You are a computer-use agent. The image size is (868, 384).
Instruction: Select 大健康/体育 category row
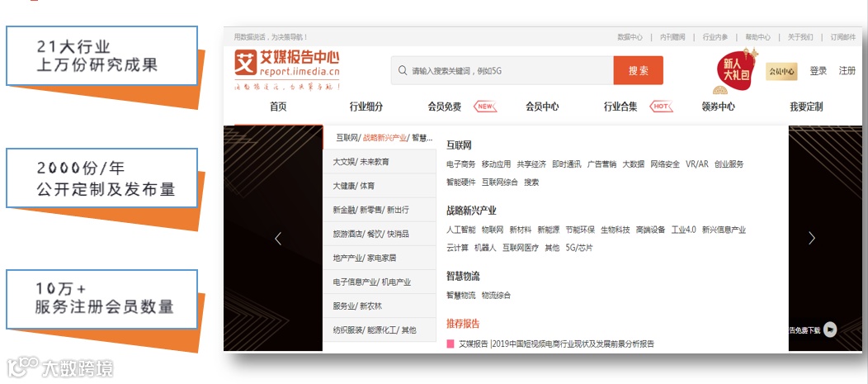(x=380, y=186)
